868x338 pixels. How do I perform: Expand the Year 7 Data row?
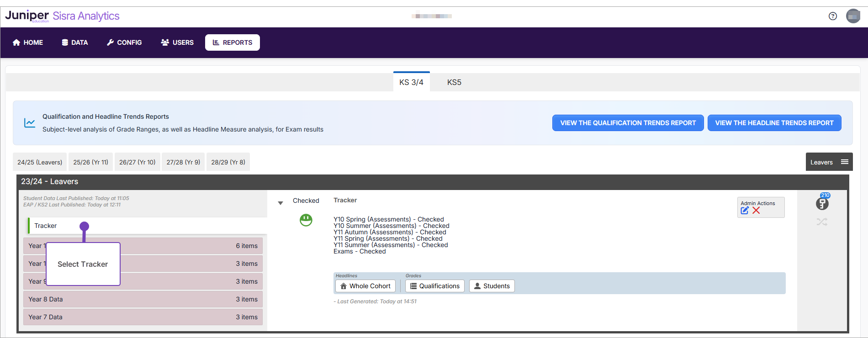pos(143,317)
